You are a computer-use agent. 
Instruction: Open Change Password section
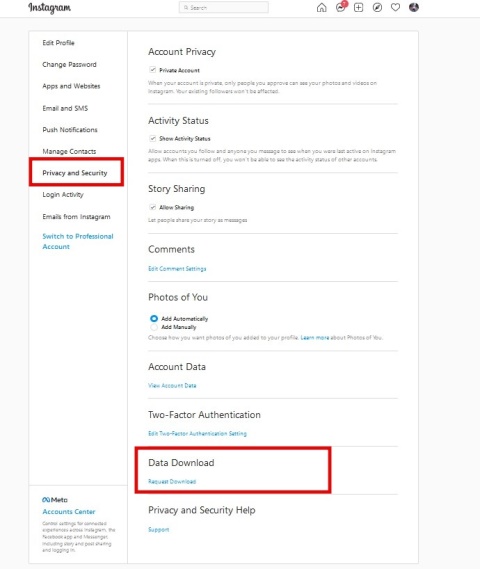pos(69,65)
